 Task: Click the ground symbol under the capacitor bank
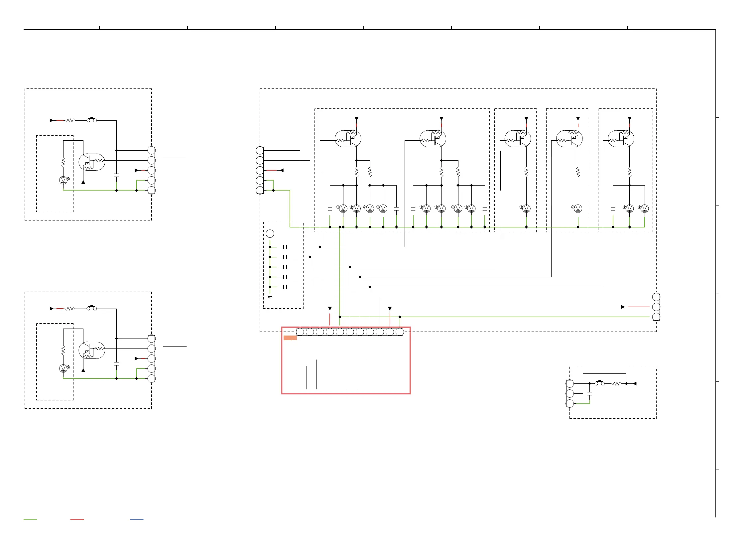click(270, 297)
